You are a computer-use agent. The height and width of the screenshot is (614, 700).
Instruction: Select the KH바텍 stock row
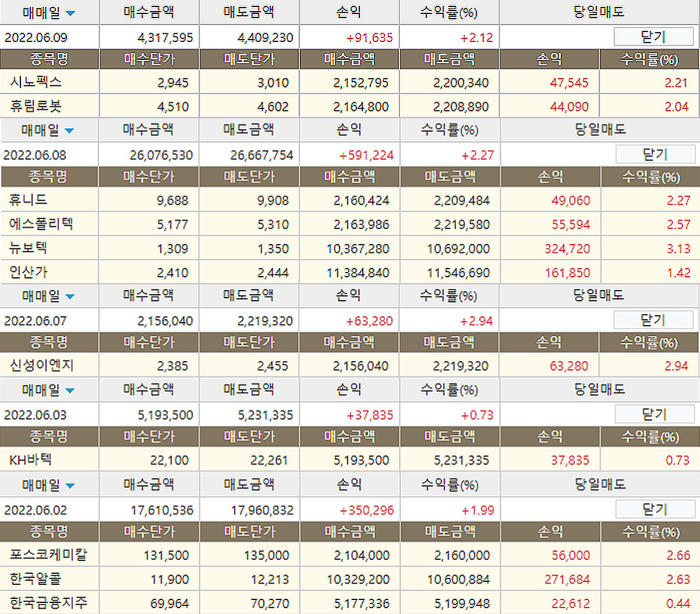pos(31,460)
